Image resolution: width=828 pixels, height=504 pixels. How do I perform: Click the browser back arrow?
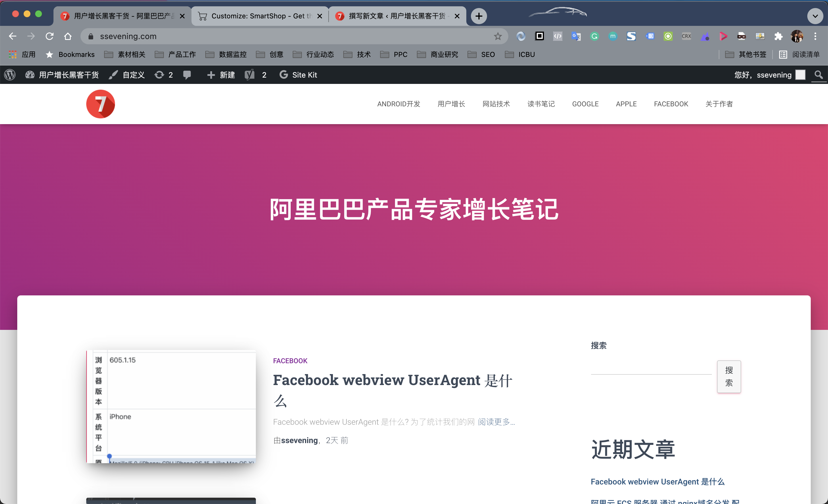coord(12,36)
